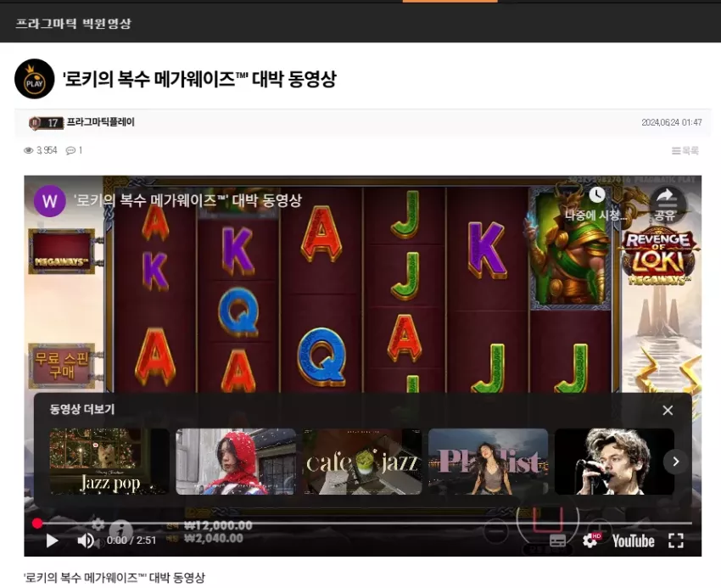Close the 동영상 더보기 panel
Viewport: 721px width, 588px height.
[x=668, y=411]
